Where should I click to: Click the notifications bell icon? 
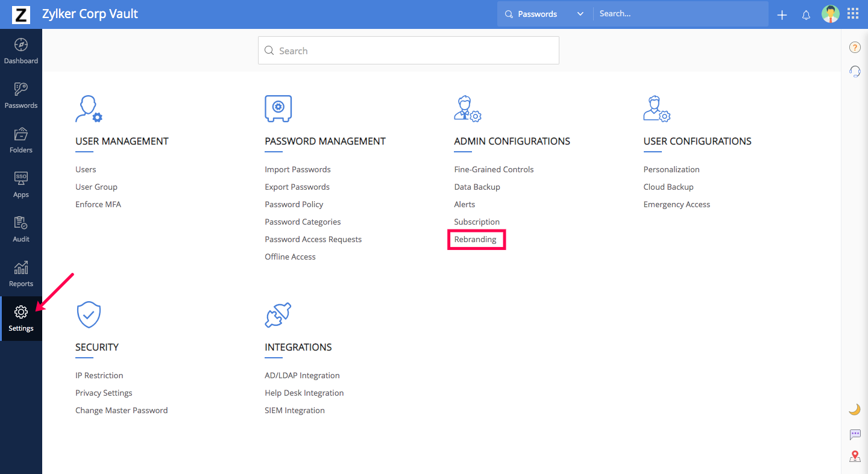click(806, 15)
